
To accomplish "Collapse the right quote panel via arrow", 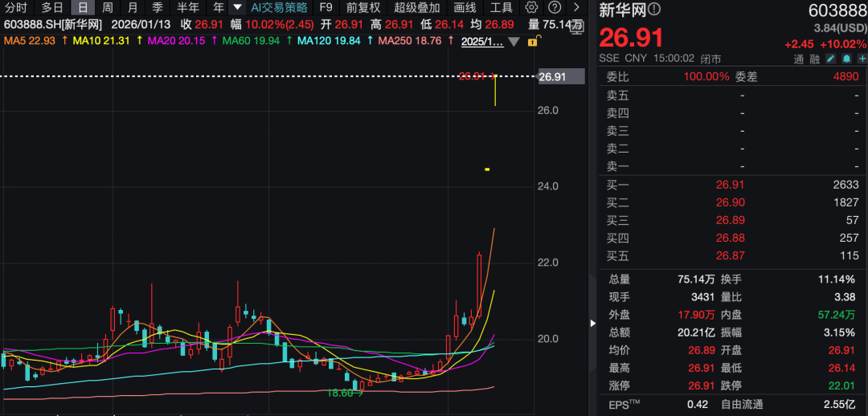I will [x=594, y=324].
